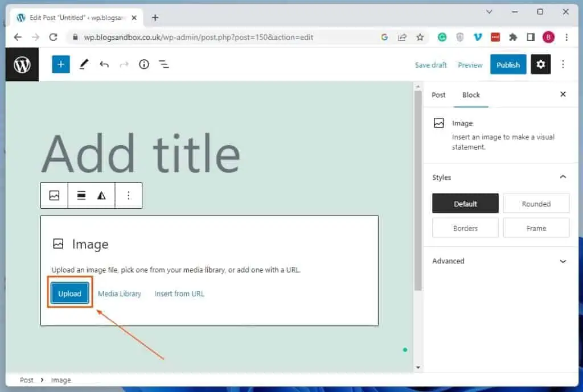Click the Image block icon in the block toolbar
The width and height of the screenshot is (583, 392).
pos(54,195)
